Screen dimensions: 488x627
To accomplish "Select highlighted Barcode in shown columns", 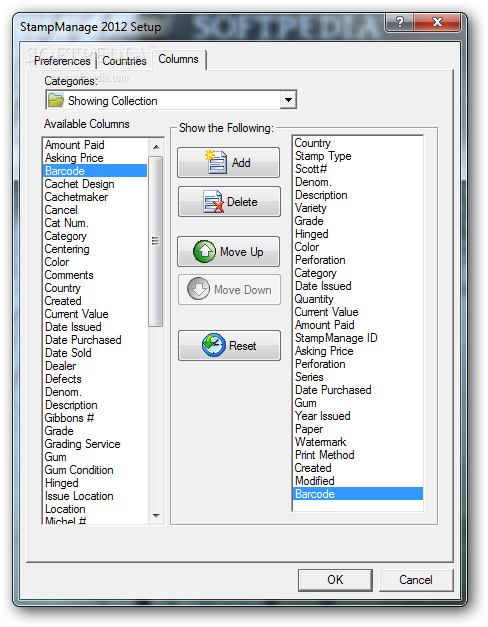I will [358, 494].
